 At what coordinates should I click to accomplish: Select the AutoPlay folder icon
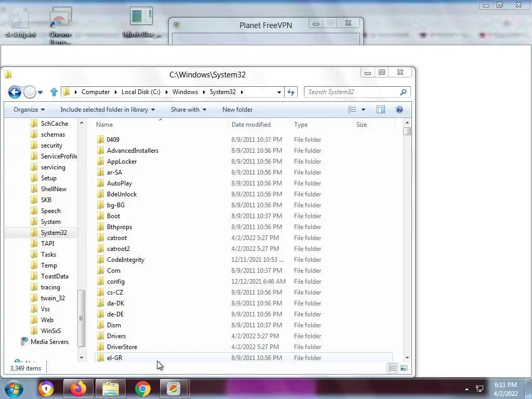[x=100, y=183]
